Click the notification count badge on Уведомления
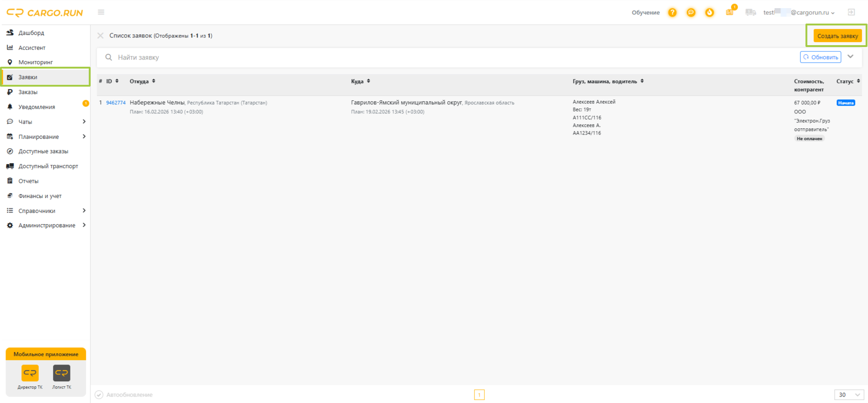868x403 pixels. [86, 103]
